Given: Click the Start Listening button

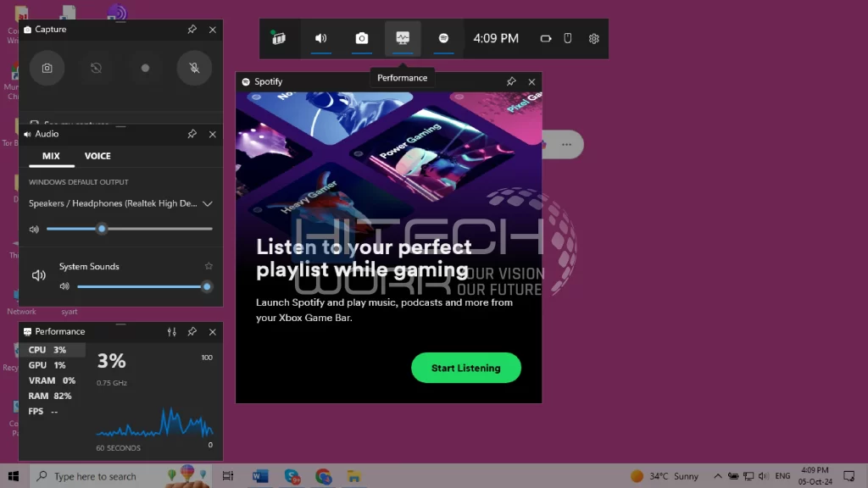Looking at the screenshot, I should [466, 368].
